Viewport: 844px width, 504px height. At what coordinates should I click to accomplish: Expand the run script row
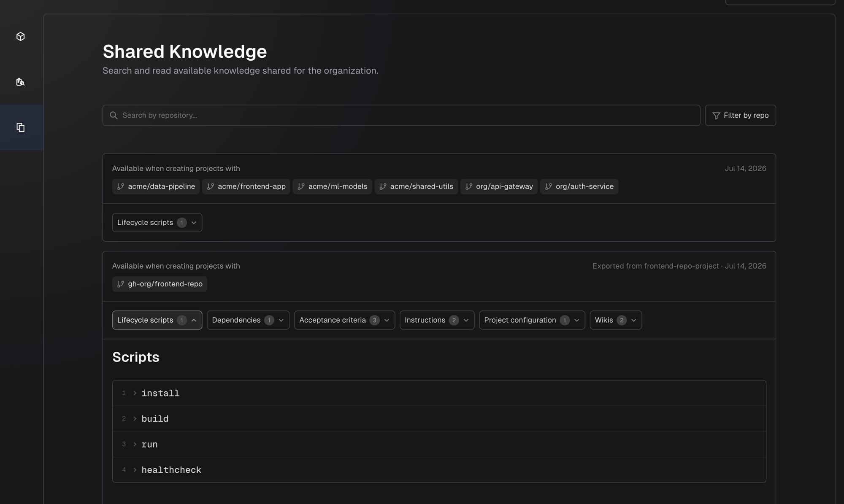439,444
